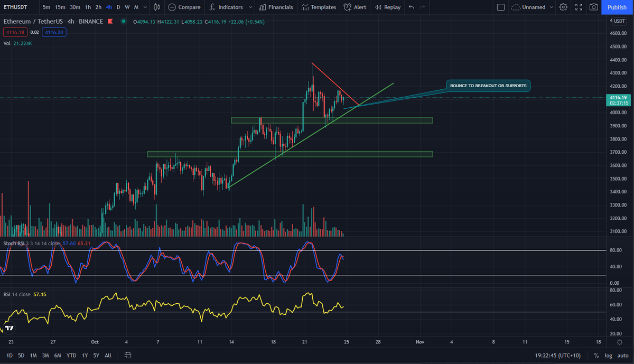Image resolution: width=634 pixels, height=364 pixels.
Task: Open the go-to-date calendar icon
Action: (127, 356)
